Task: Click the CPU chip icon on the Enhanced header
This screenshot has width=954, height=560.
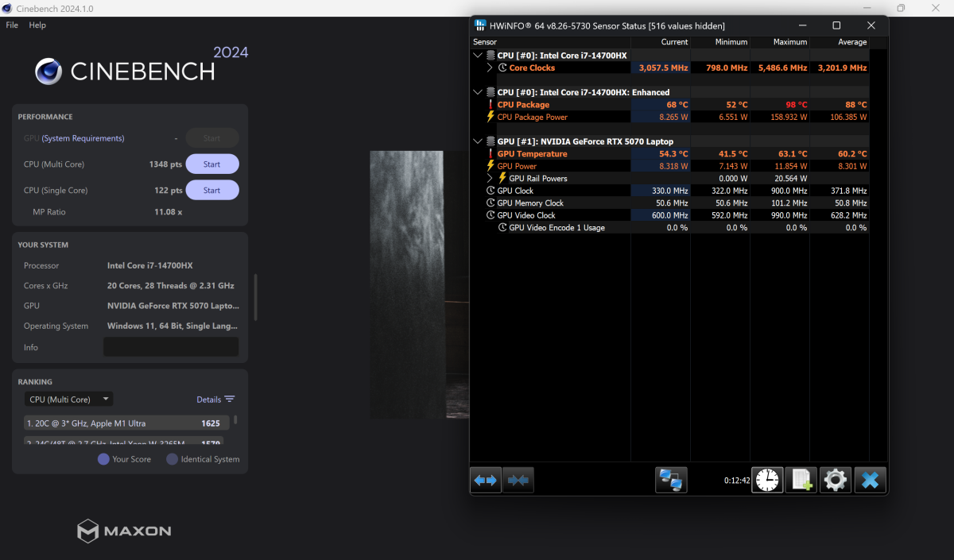Action: (x=491, y=92)
